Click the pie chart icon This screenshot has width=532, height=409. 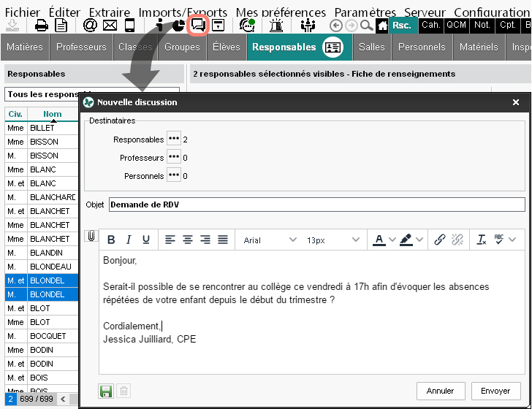click(x=178, y=26)
